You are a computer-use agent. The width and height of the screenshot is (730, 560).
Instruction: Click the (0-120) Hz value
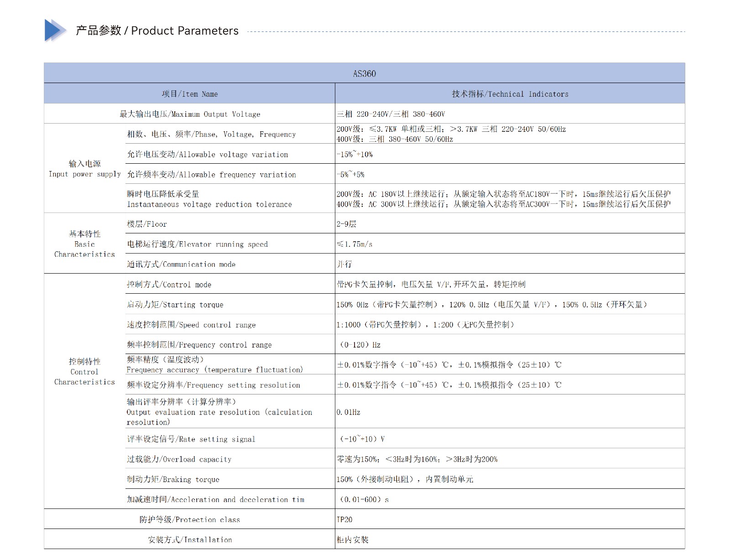point(360,345)
